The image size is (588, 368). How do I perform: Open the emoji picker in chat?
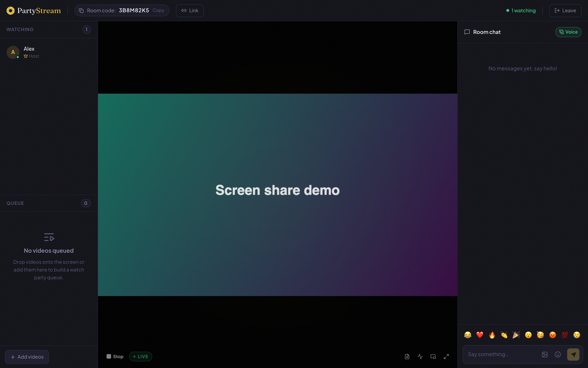click(x=558, y=354)
